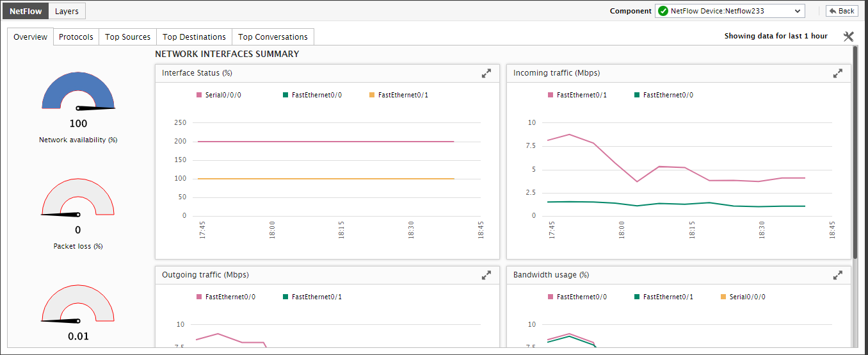Click the Outgoing traffic (Mbps) panel title

[205, 275]
